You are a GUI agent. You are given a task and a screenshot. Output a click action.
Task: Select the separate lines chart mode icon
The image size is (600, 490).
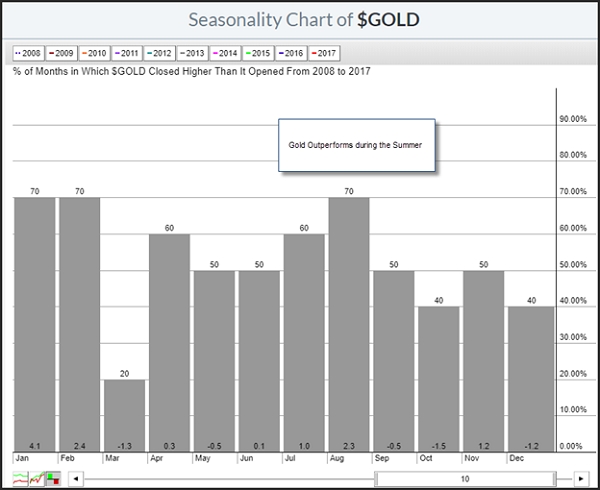tap(22, 477)
